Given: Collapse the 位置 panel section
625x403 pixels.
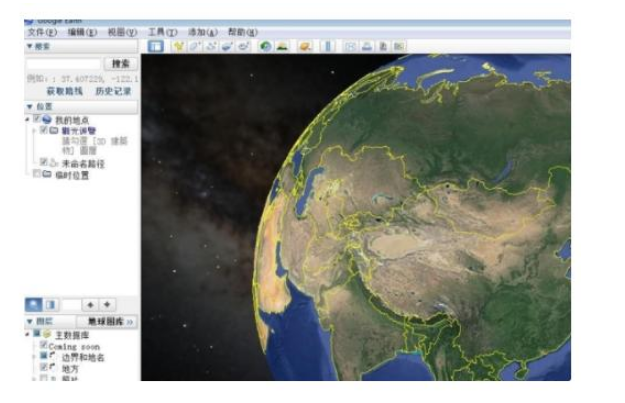Looking at the screenshot, I should 29,106.
